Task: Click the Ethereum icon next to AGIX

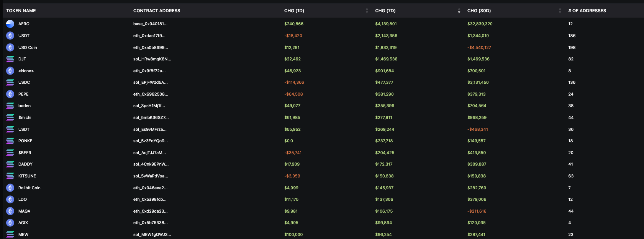Action: tap(10, 223)
